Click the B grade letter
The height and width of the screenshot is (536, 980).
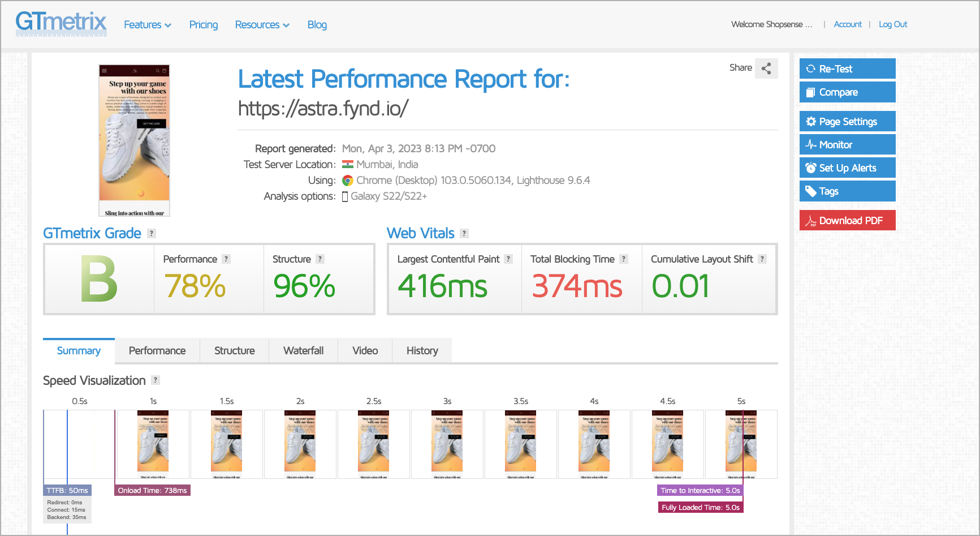click(99, 279)
